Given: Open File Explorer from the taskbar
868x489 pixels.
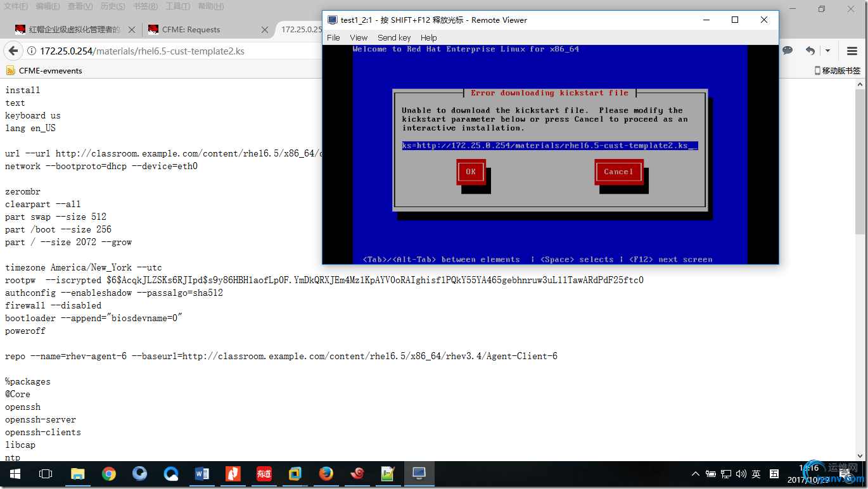Looking at the screenshot, I should 77,474.
